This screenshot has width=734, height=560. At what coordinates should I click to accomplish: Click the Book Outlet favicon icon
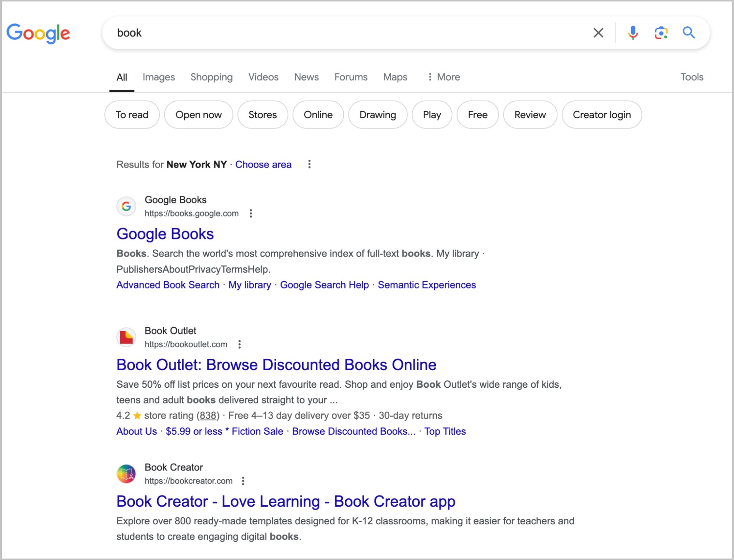tap(126, 337)
